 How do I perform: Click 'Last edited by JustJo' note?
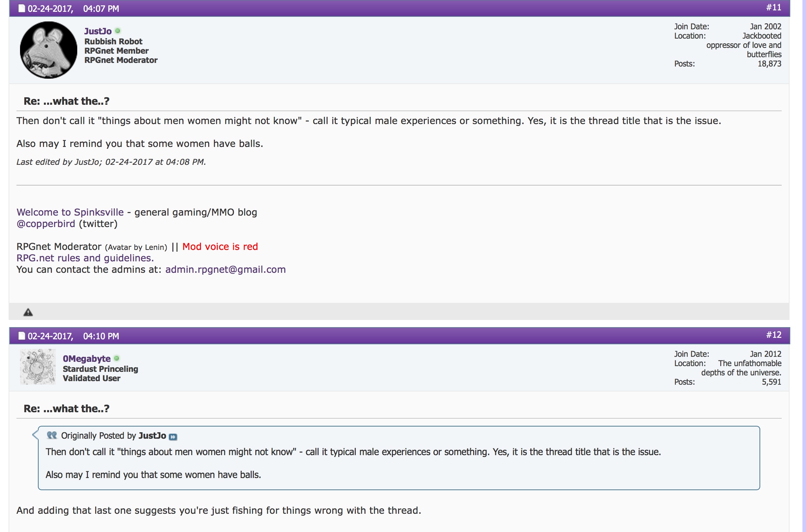(111, 162)
